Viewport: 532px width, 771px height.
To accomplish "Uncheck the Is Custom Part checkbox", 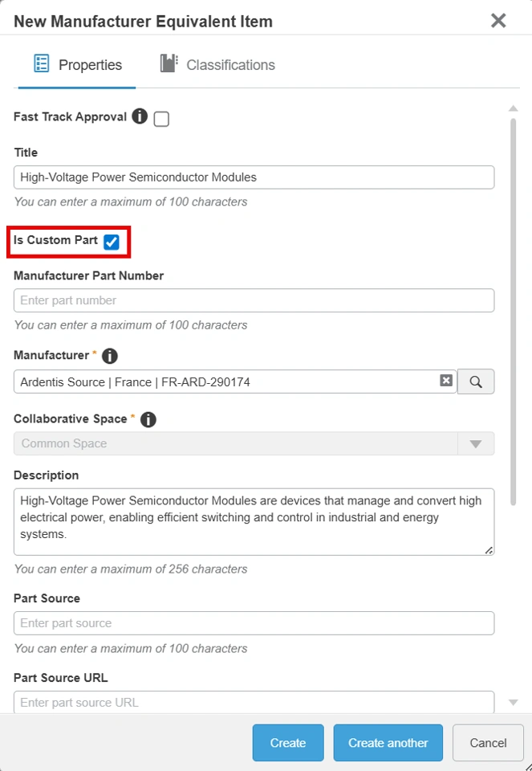I will (x=112, y=242).
